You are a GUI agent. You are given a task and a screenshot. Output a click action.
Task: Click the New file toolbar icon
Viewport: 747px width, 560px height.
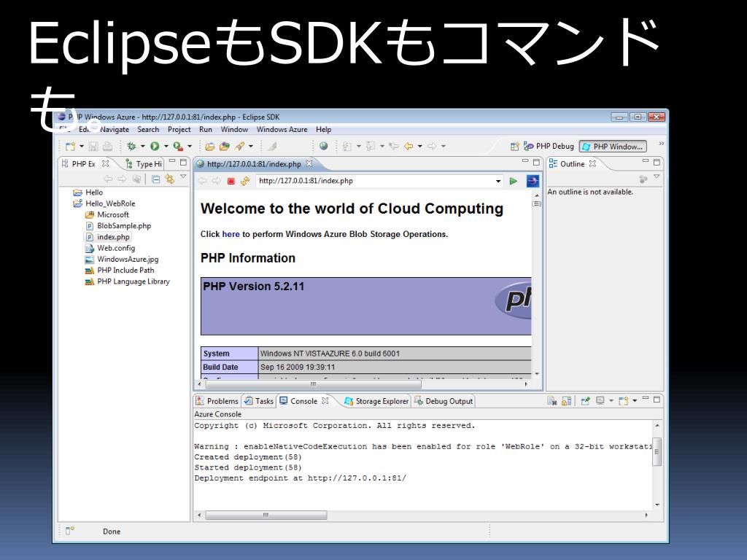pos(71,146)
